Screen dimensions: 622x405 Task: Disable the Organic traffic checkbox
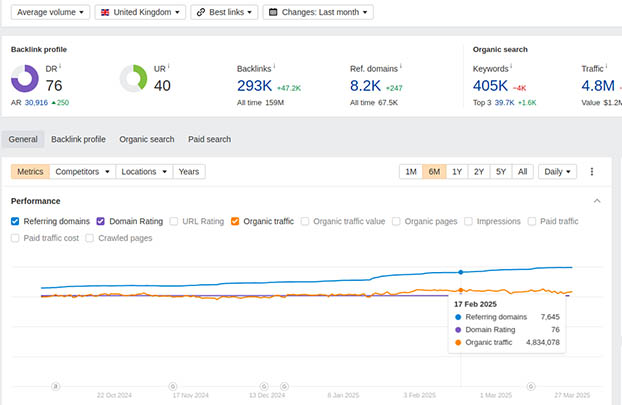click(235, 221)
